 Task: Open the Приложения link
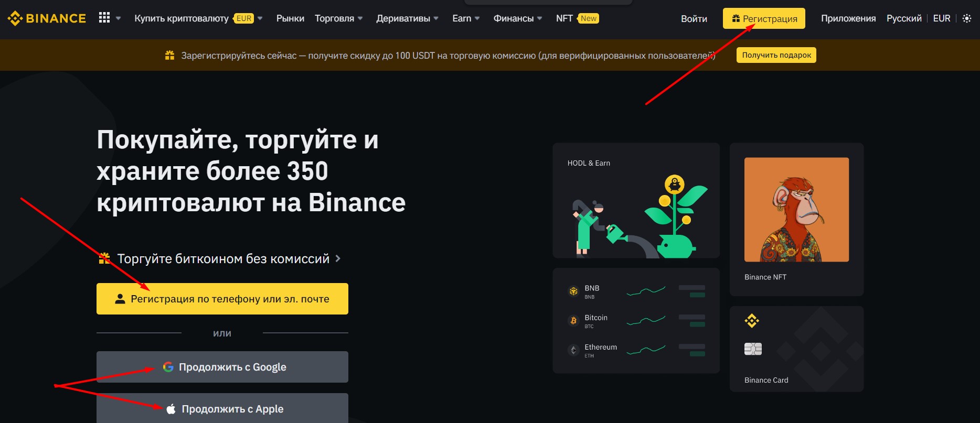click(x=848, y=18)
